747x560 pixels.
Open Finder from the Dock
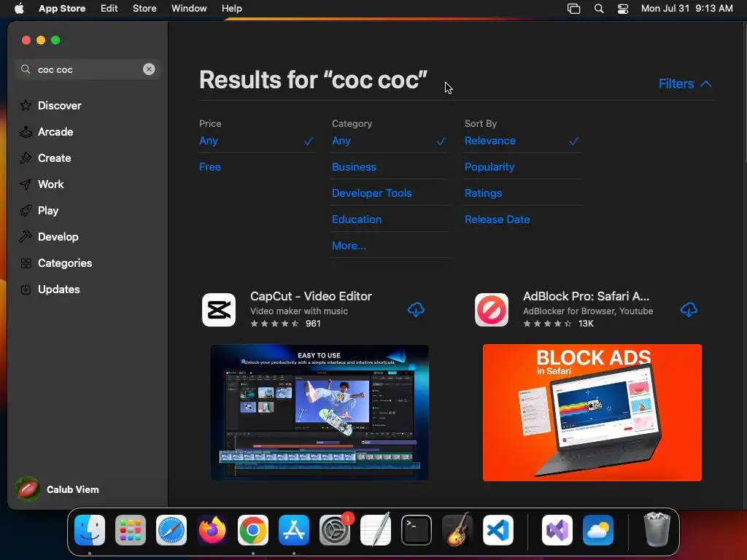click(90, 529)
